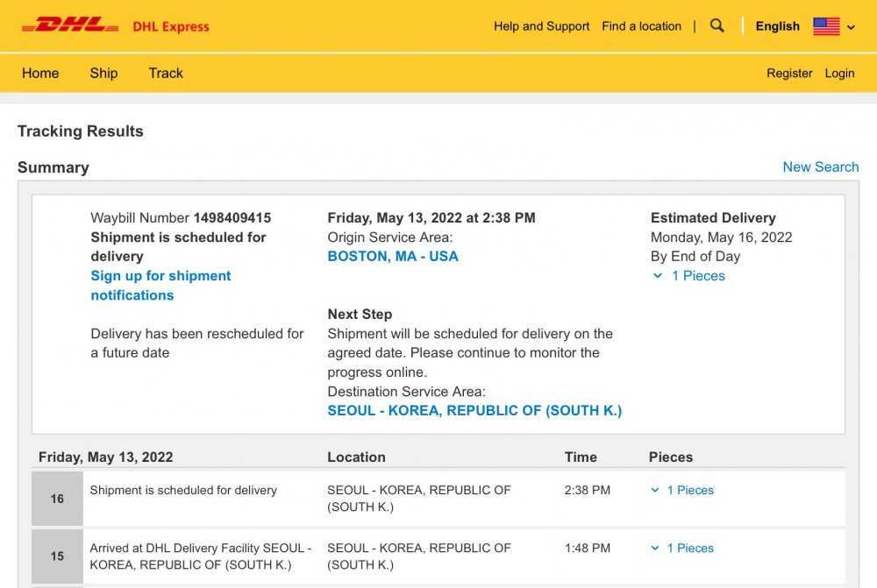The width and height of the screenshot is (877, 588).
Task: Open the Track menu item
Action: [166, 74]
